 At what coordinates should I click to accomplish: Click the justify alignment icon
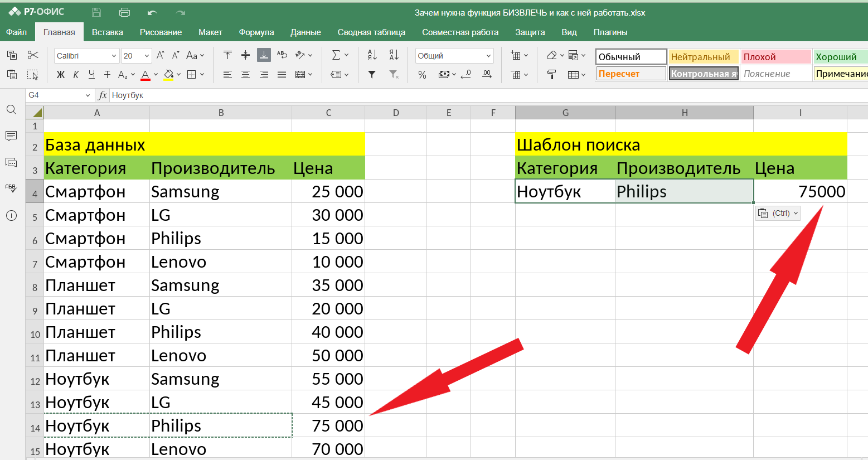coord(282,74)
